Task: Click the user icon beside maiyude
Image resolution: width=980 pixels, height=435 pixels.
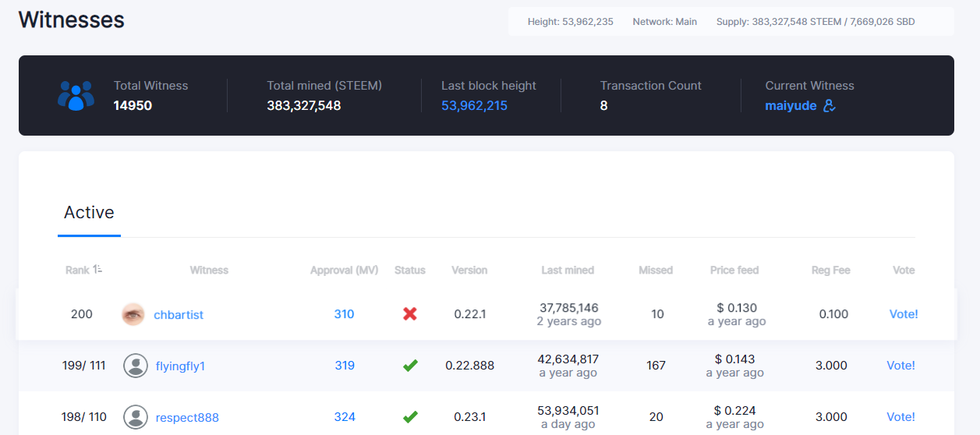Action: [x=830, y=105]
